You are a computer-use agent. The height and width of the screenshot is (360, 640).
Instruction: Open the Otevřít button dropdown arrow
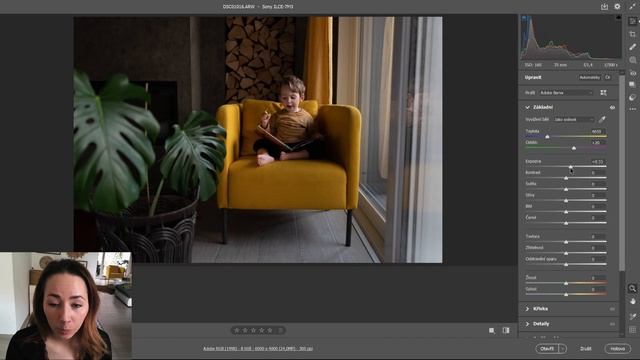(x=563, y=349)
